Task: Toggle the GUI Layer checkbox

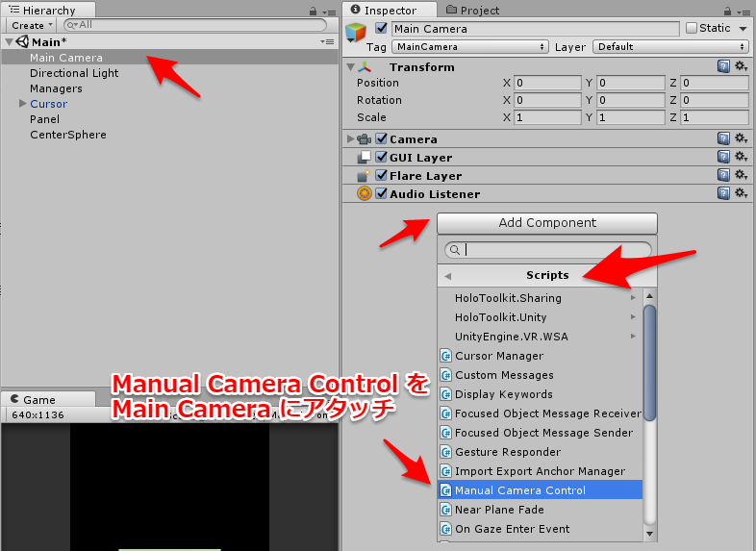Action: tap(382, 157)
